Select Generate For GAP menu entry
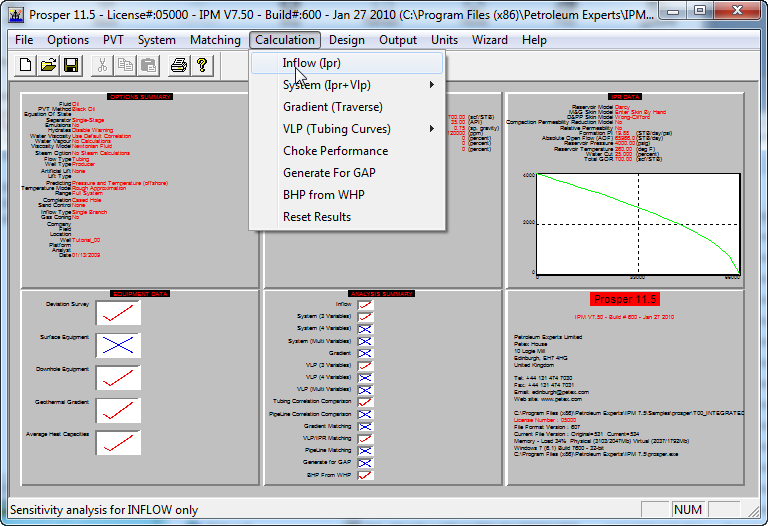This screenshot has width=768, height=526. (x=347, y=173)
